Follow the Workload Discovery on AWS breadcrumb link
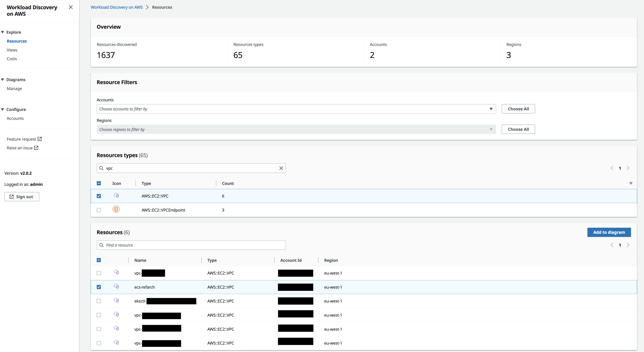Image resolution: width=644 pixels, height=352 pixels. point(117,7)
